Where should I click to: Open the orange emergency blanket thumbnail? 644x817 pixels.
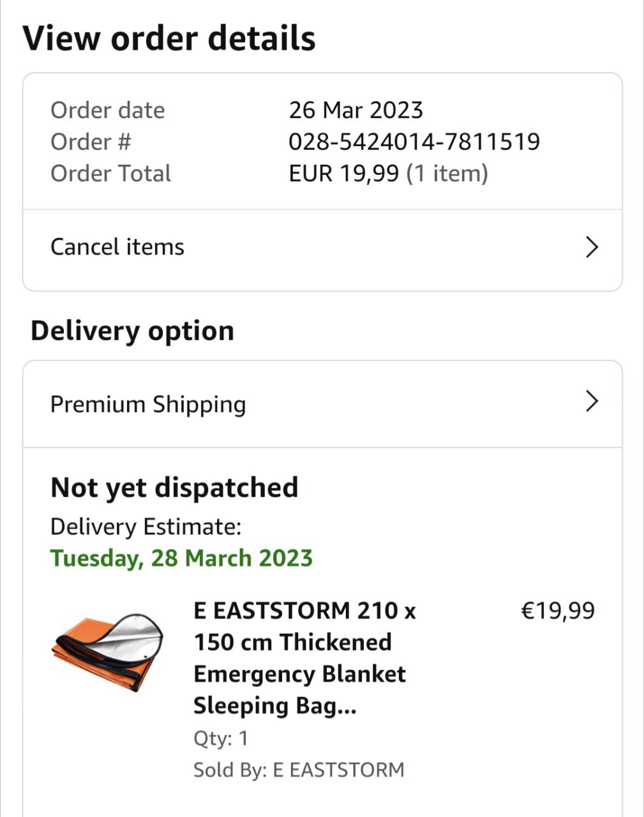(x=107, y=654)
